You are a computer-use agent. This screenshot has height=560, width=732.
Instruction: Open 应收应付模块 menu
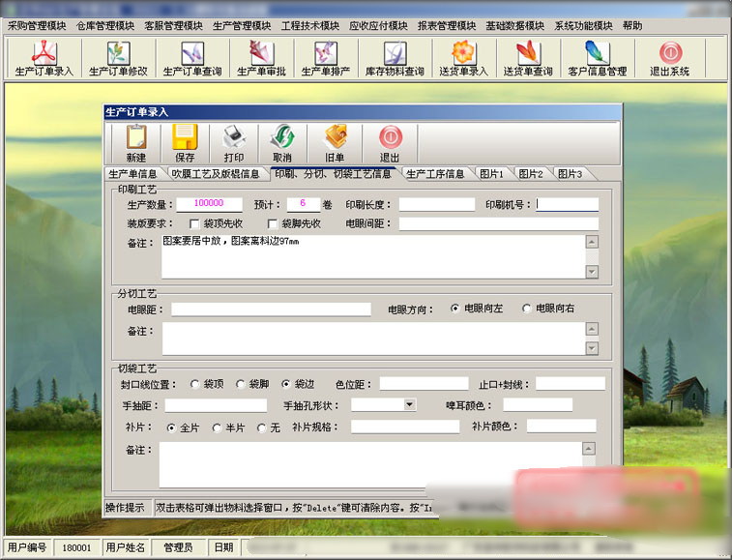(378, 26)
